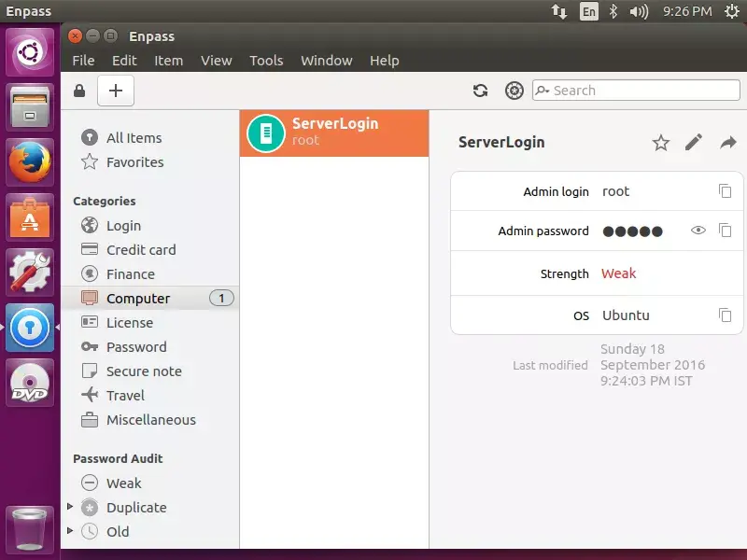
Task: Select the Login category
Action: tap(150, 225)
